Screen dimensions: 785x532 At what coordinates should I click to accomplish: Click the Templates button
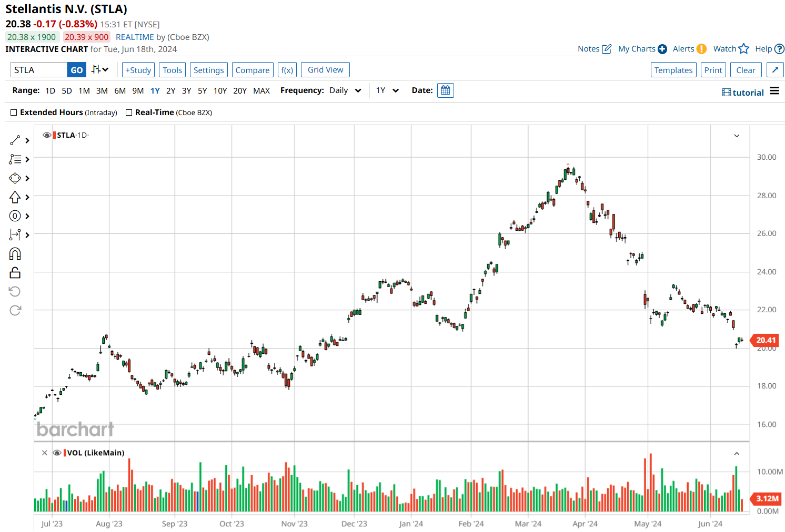pos(673,70)
